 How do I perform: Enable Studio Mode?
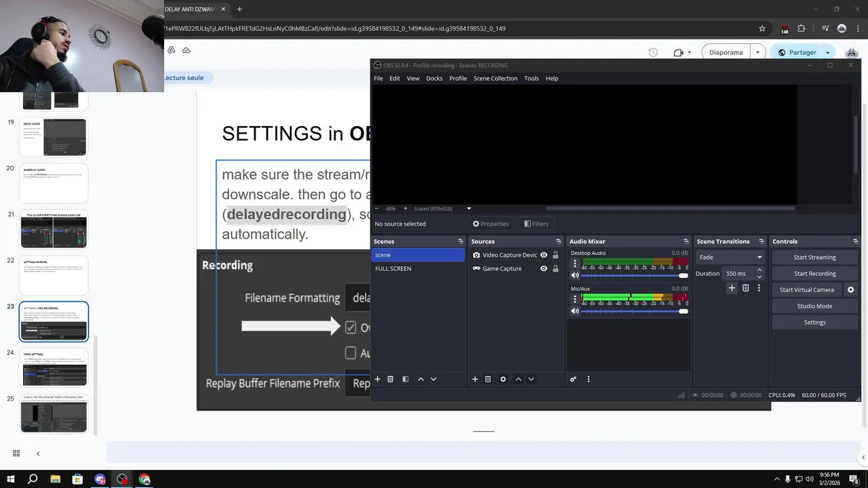tap(814, 306)
